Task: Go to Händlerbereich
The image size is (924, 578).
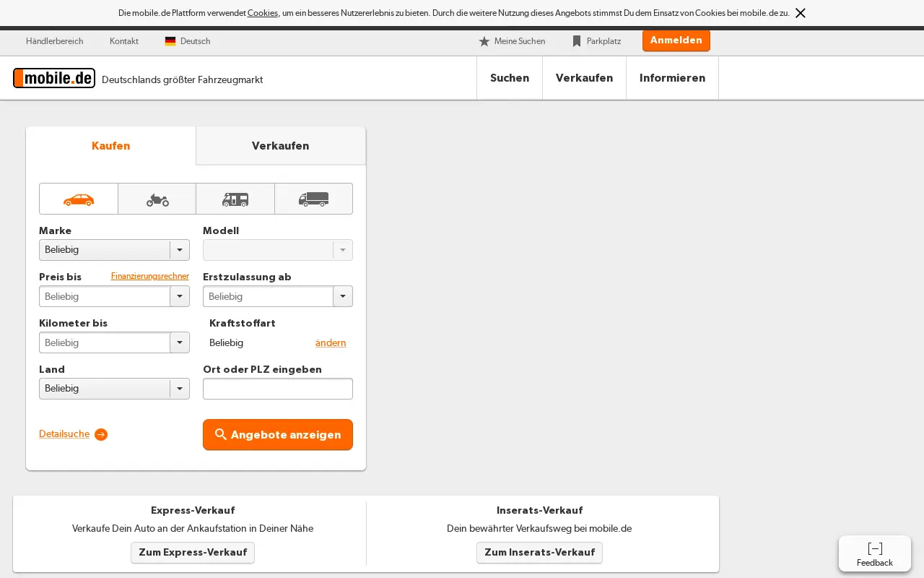Action: 55,41
